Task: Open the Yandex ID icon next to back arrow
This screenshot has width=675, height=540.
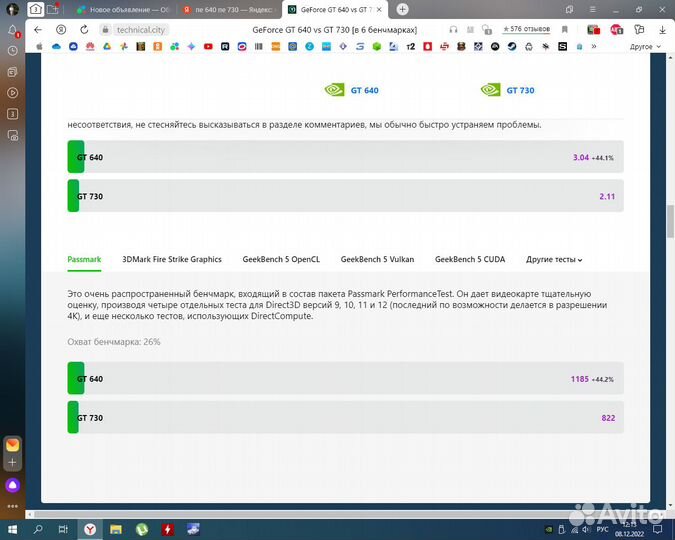Action: pos(61,30)
